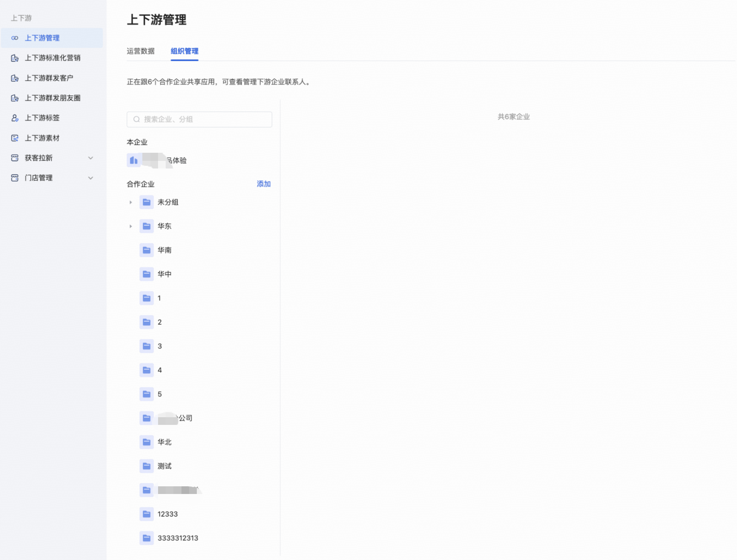Open 上下游群发朋友圈 menu item
737x560 pixels.
click(52, 98)
